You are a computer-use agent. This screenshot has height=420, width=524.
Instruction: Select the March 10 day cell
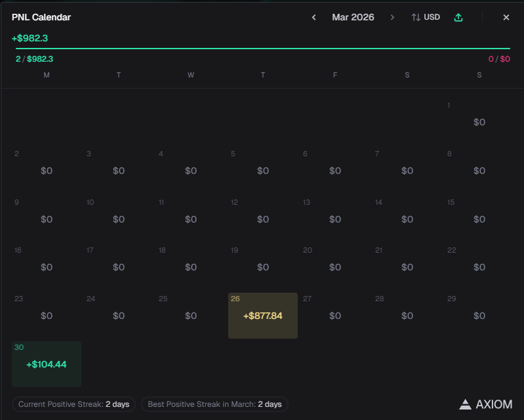tap(119, 219)
